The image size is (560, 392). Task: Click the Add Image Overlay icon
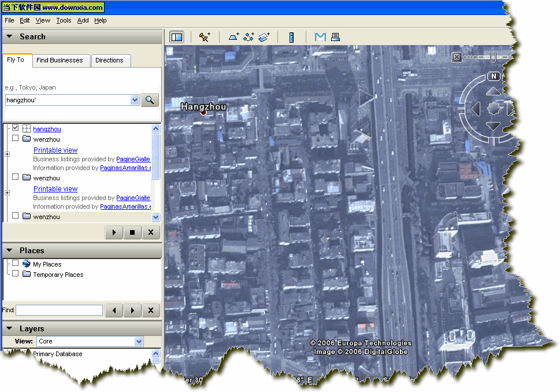coord(264,37)
